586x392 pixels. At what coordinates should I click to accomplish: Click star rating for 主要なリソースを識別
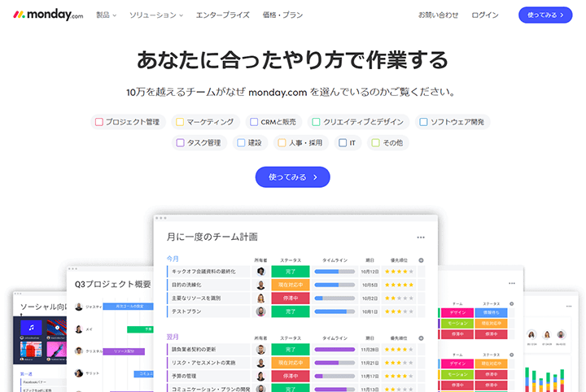tap(399, 298)
